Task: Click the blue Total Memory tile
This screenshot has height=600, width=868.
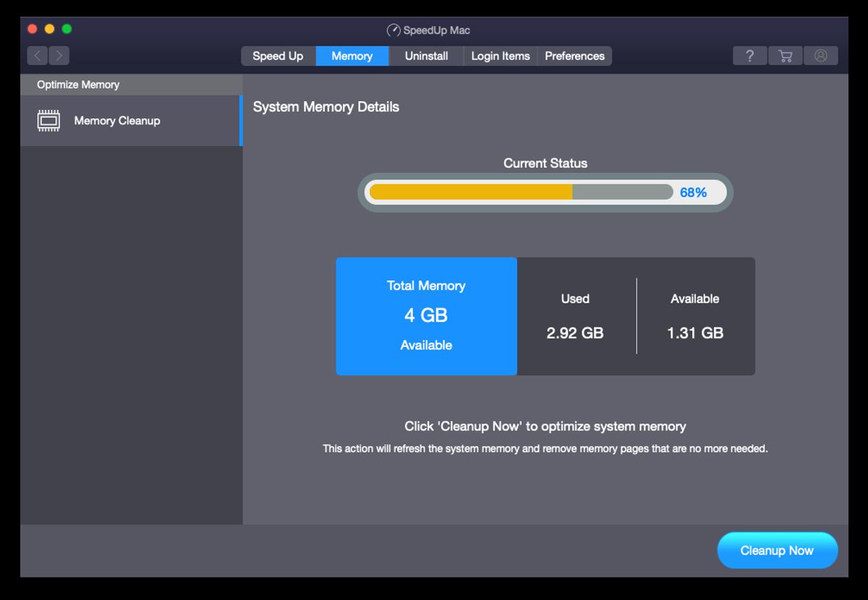Action: coord(426,316)
